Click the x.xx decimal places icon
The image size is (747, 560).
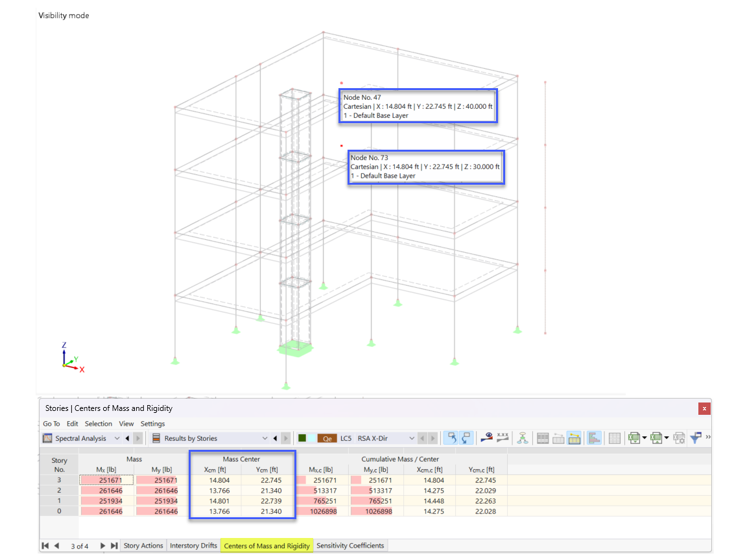click(x=503, y=437)
